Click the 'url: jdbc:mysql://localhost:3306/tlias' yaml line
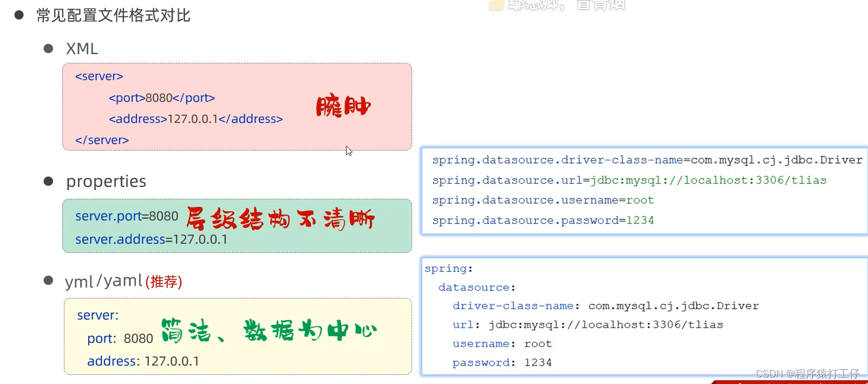The width and height of the screenshot is (868, 384). [x=588, y=325]
